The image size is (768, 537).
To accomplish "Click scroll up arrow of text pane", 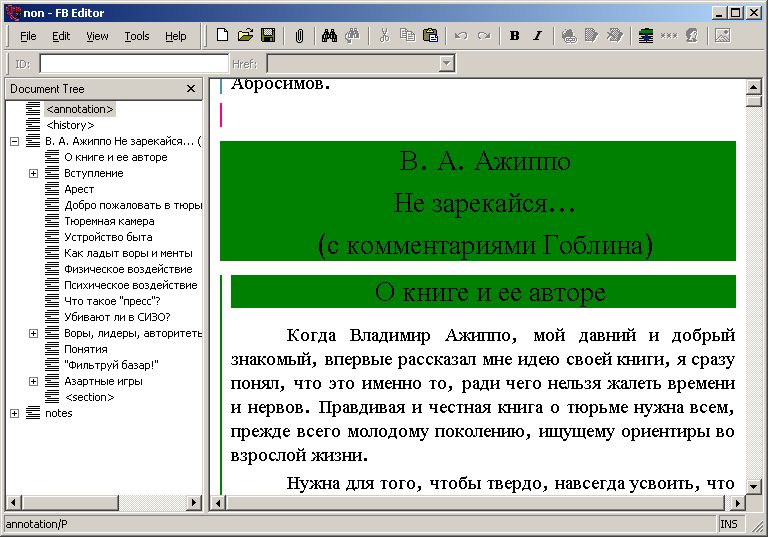I will coord(753,87).
